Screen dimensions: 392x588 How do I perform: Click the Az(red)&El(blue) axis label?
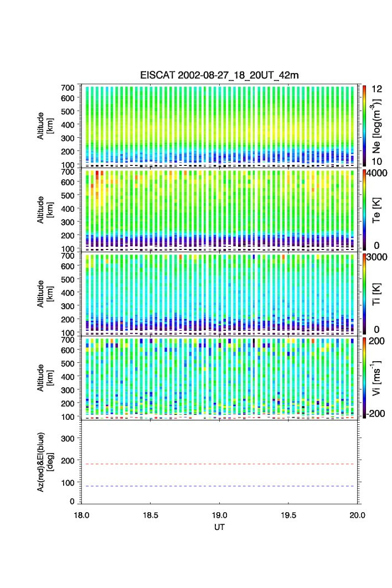point(44,462)
